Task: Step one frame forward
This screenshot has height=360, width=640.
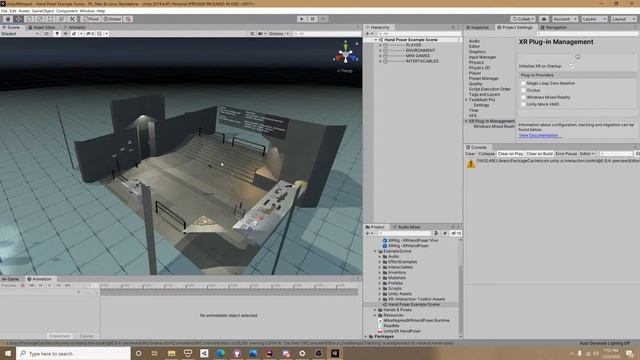Action: click(323, 19)
